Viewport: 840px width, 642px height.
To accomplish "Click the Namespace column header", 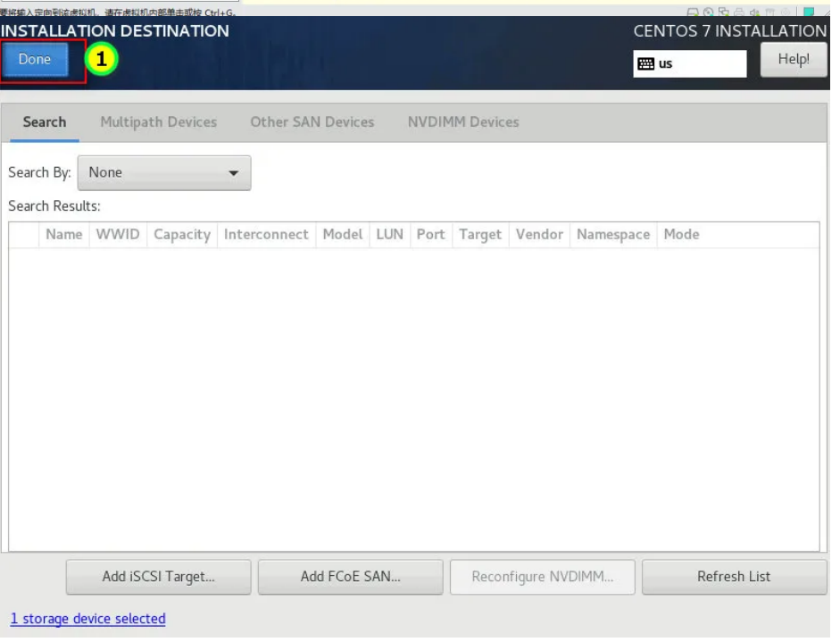I will click(613, 235).
